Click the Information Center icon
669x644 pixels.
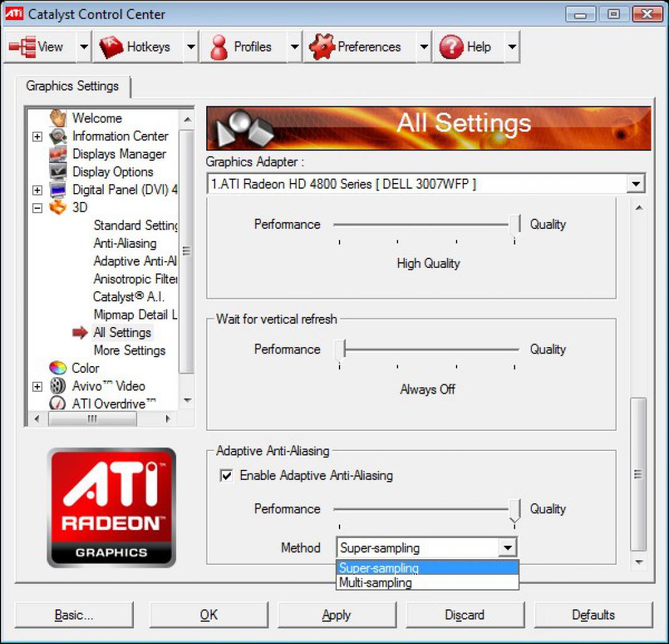click(58, 136)
